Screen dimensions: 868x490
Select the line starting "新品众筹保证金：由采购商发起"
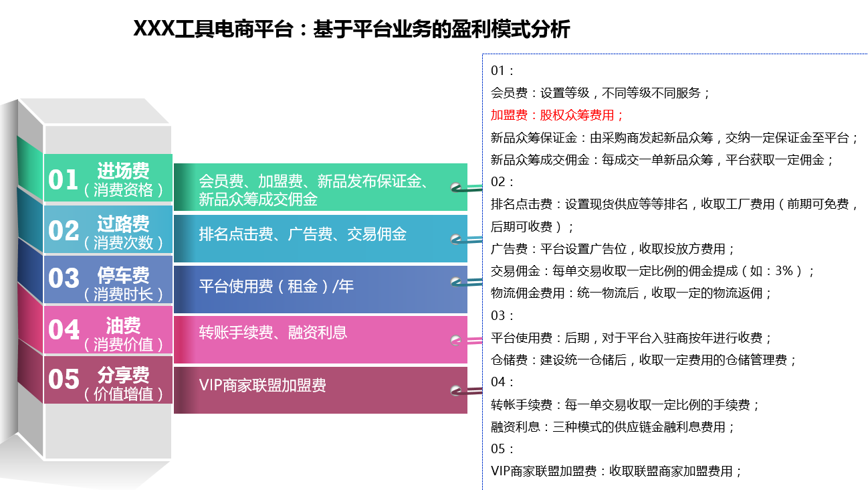[x=674, y=138]
